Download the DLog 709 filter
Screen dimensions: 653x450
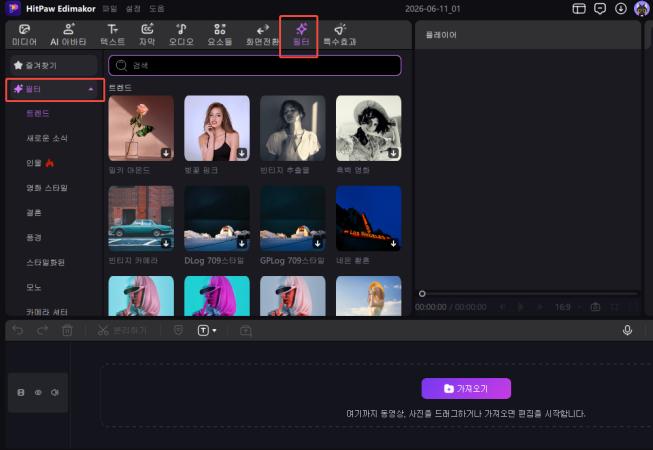[242, 244]
